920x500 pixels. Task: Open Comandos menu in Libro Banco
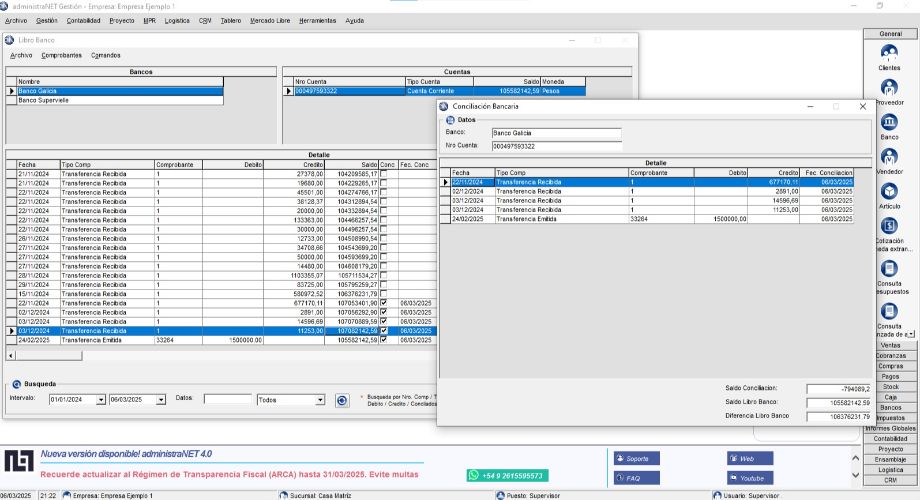coord(106,55)
